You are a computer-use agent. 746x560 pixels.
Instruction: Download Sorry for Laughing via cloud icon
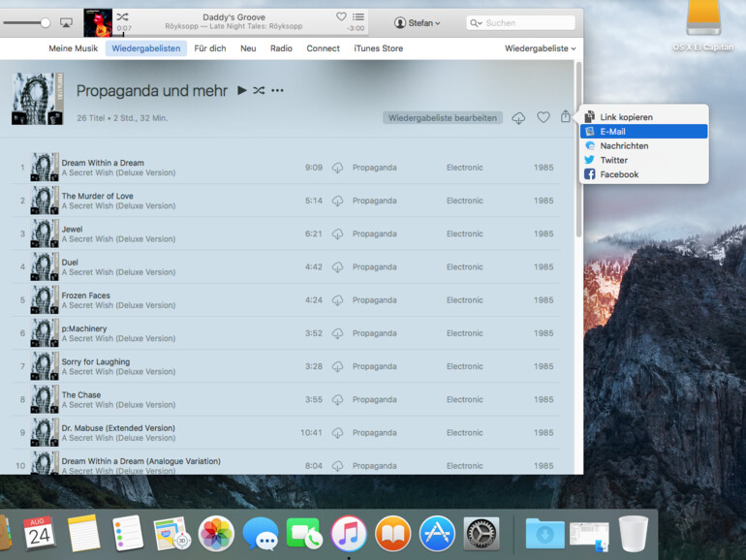click(337, 366)
